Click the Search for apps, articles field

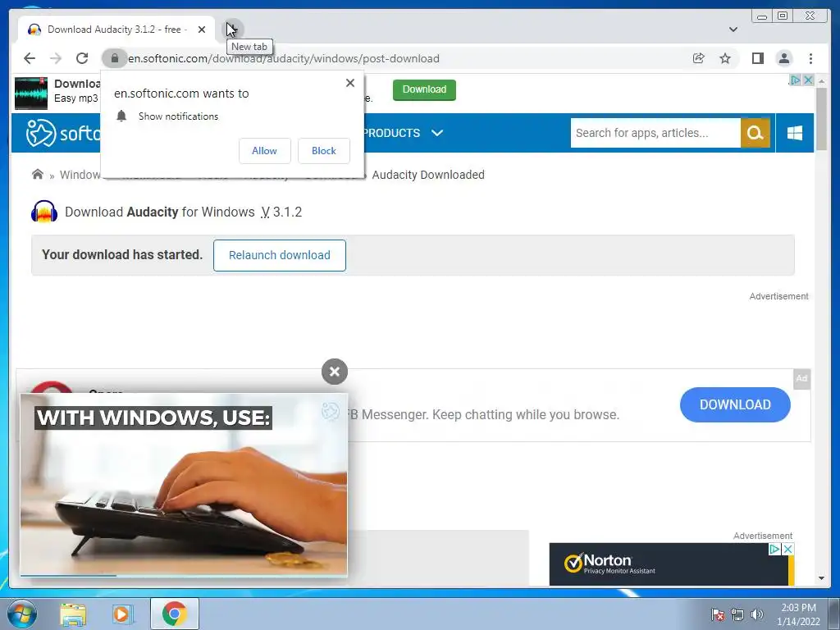pos(655,133)
